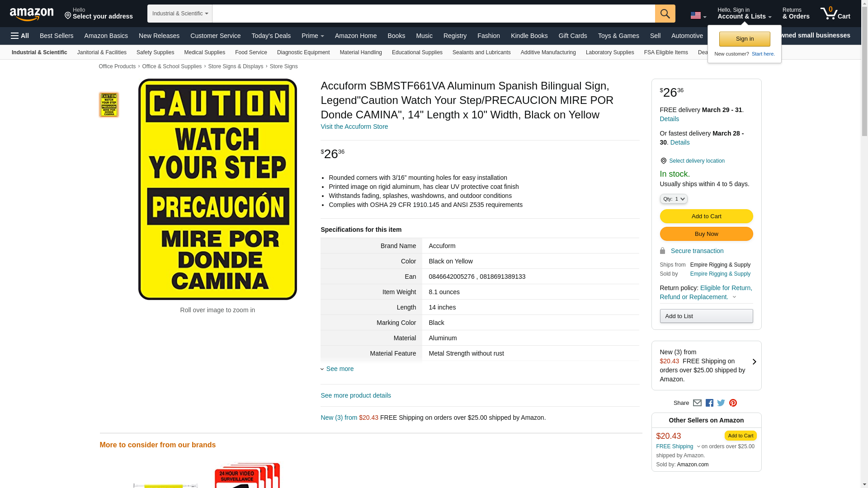Open Today's Deals menu item
This screenshot has height=488, width=868.
click(271, 36)
